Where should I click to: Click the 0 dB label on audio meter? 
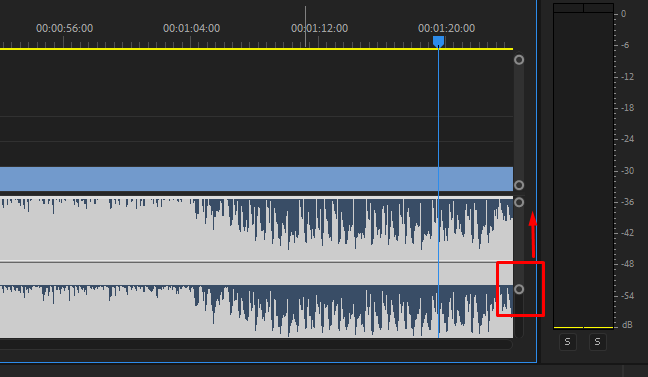pyautogui.click(x=624, y=14)
